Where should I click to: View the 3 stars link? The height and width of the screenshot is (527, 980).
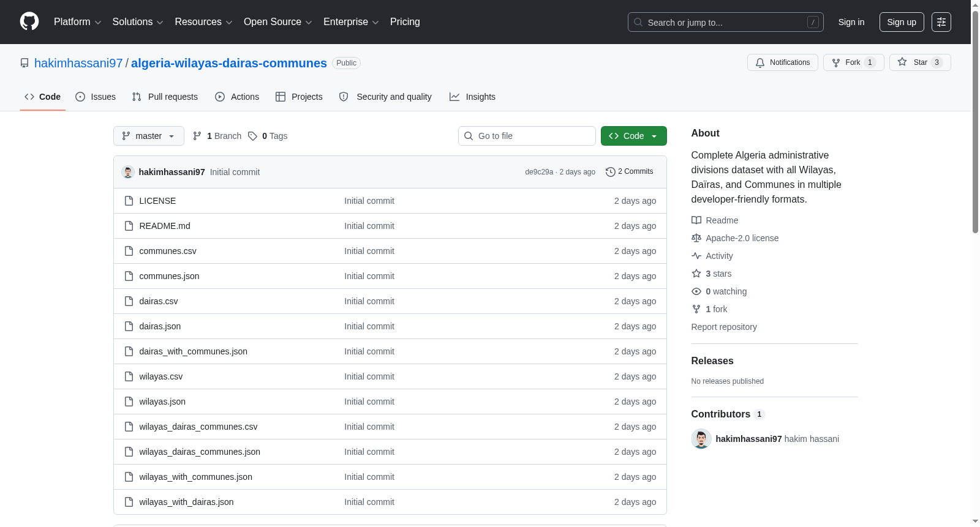click(x=712, y=274)
